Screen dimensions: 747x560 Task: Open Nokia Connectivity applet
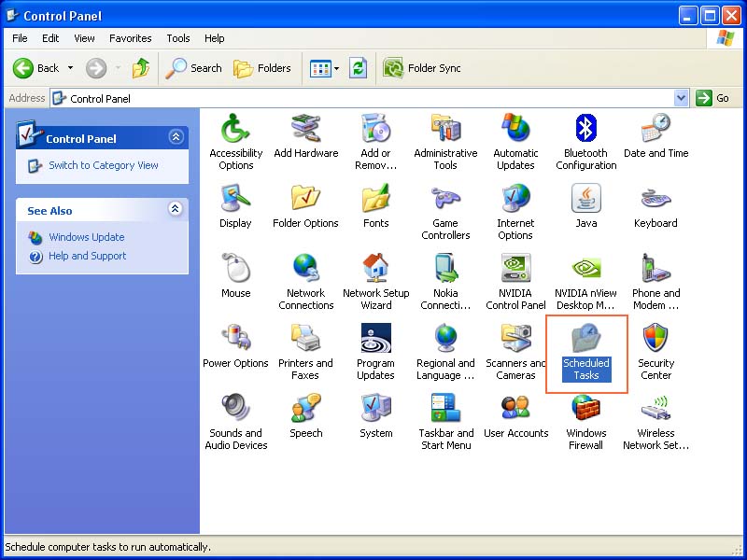point(445,282)
